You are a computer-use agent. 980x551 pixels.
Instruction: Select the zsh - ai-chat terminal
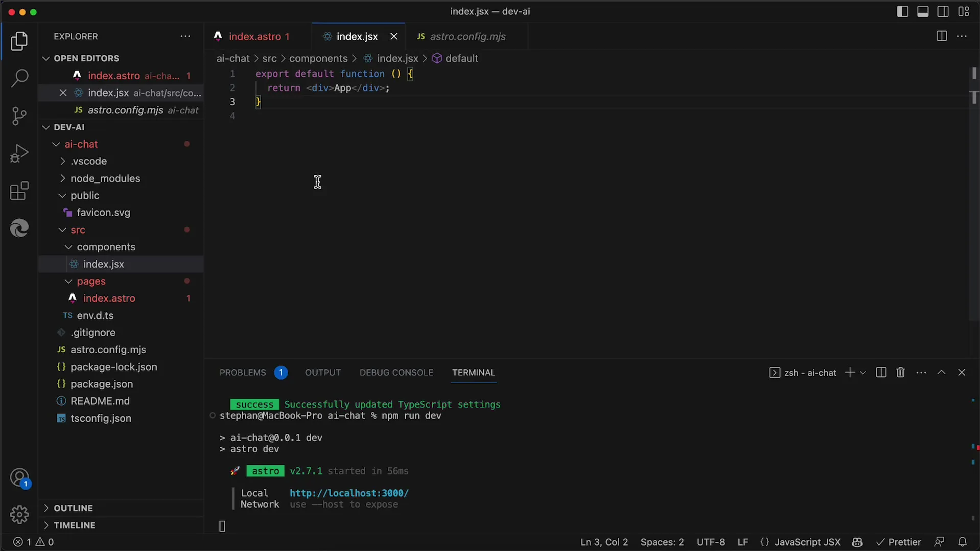coord(803,373)
